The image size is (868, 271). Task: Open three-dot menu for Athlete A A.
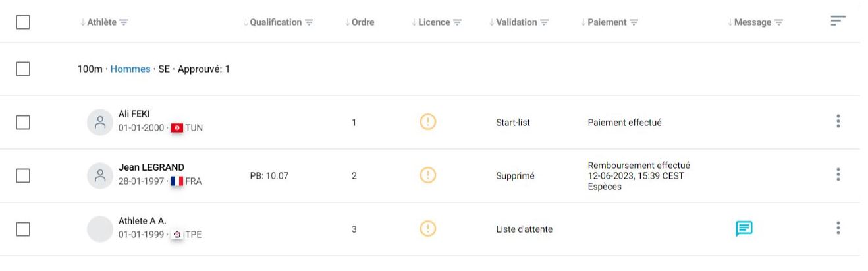coord(838,228)
